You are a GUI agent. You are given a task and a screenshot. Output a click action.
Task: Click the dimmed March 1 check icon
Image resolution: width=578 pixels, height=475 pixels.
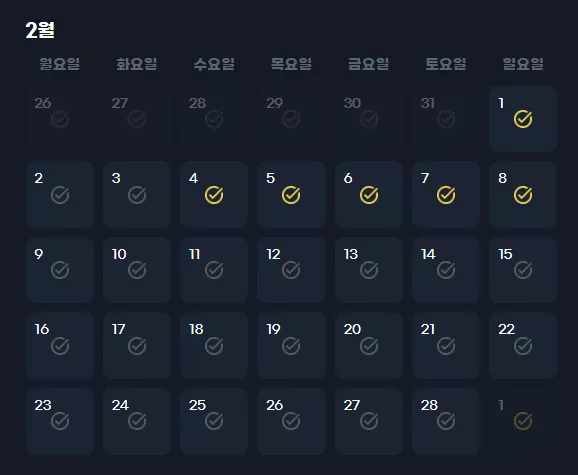point(523,421)
